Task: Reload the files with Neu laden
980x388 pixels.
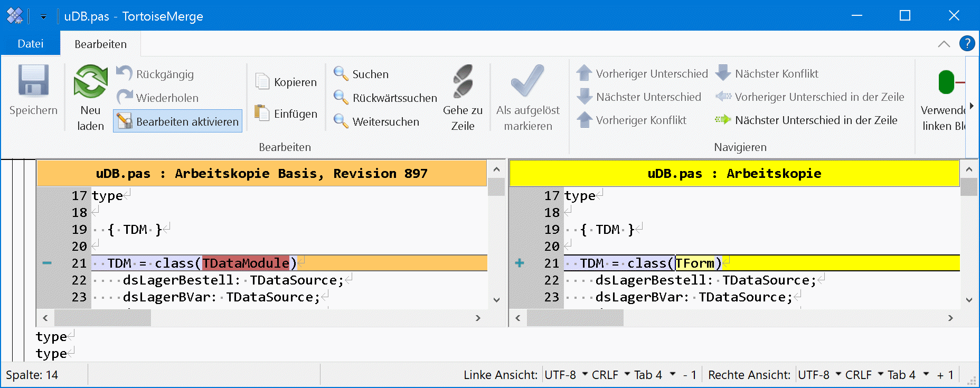Action: point(90,82)
